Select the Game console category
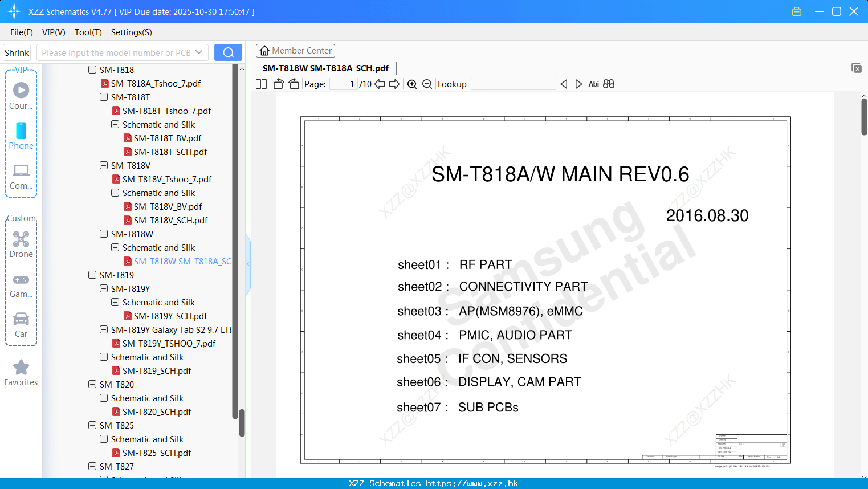The image size is (868, 489). 21,285
